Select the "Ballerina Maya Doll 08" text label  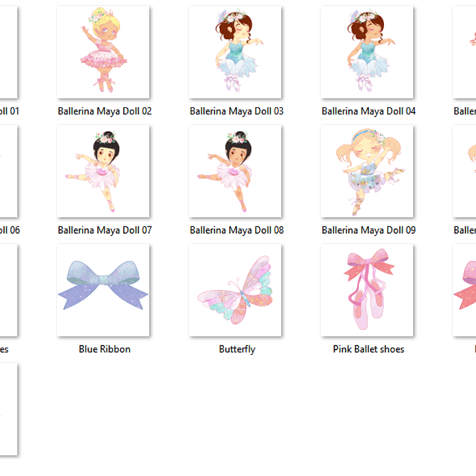coord(236,230)
